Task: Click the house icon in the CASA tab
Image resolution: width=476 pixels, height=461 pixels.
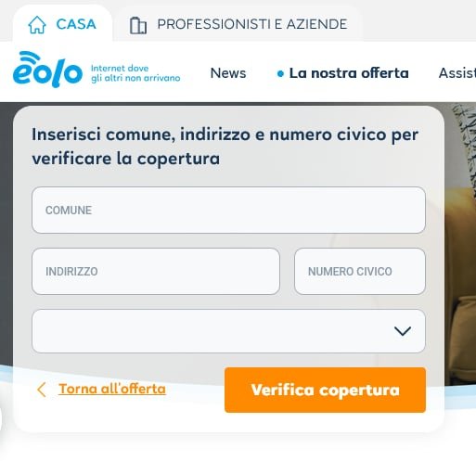Action: (x=37, y=24)
